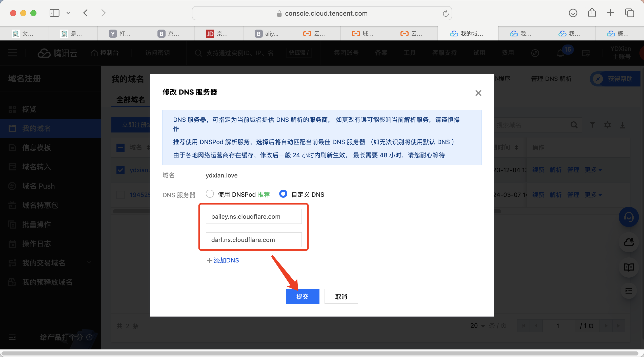
Task: Toggle the Safari sidebar
Action: point(54,13)
